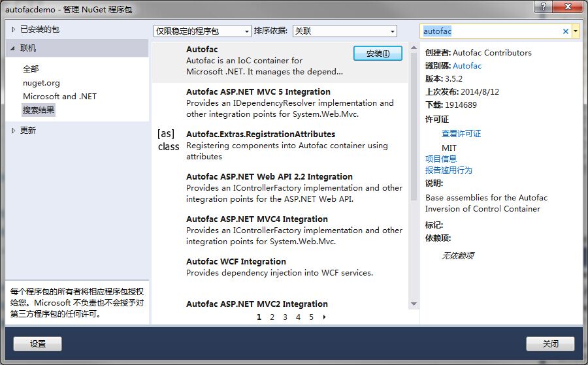Click the version value 3.5.2
The height and width of the screenshot is (365, 588).
click(x=454, y=79)
